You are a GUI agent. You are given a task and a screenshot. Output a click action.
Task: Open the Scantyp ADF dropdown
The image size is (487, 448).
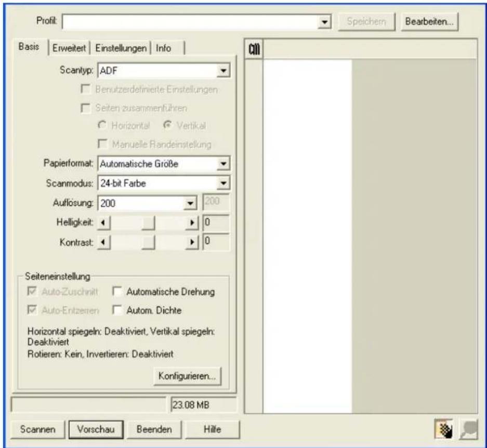coord(223,71)
